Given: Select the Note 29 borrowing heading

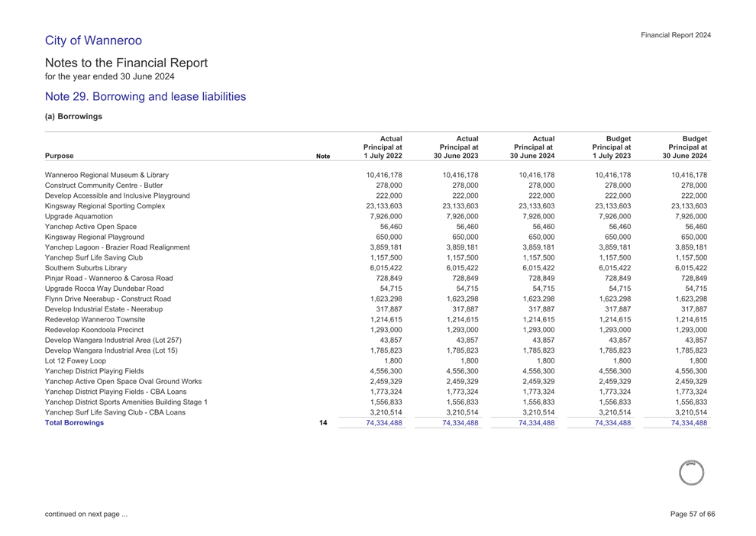Looking at the screenshot, I should point(145,97).
